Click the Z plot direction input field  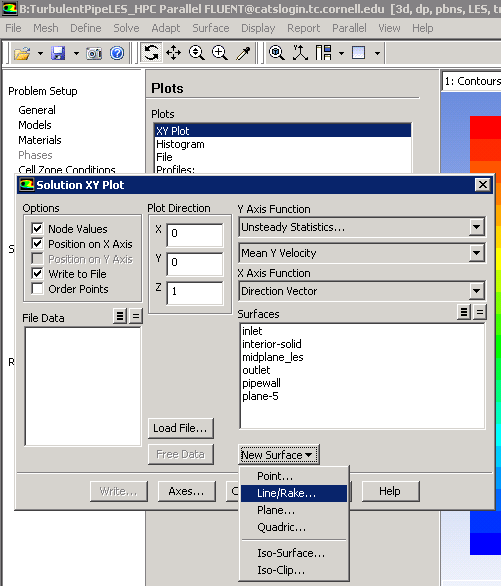pyautogui.click(x=195, y=292)
